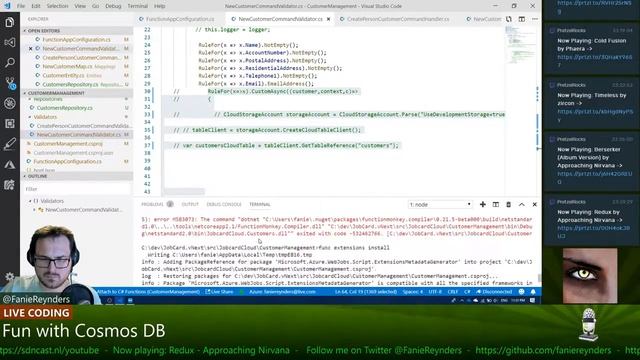Viewport: 640px width, 360px height.
Task: Open the Terminal menu
Action: tap(138, 6)
